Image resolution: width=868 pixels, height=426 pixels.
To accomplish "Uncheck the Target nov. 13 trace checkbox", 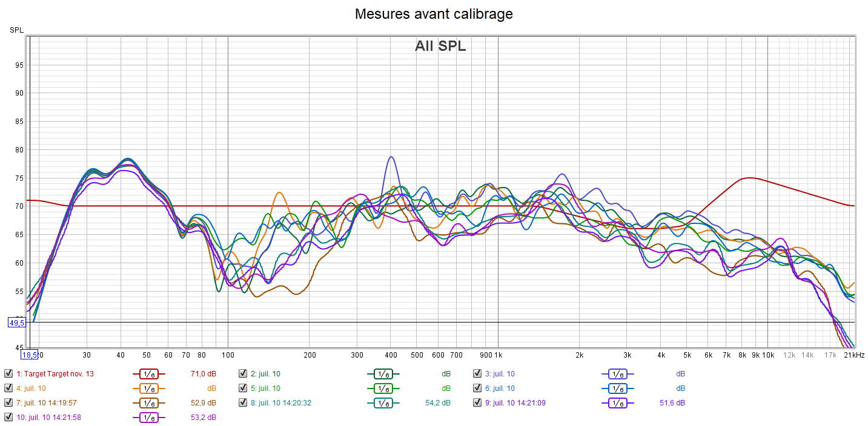I will [8, 374].
